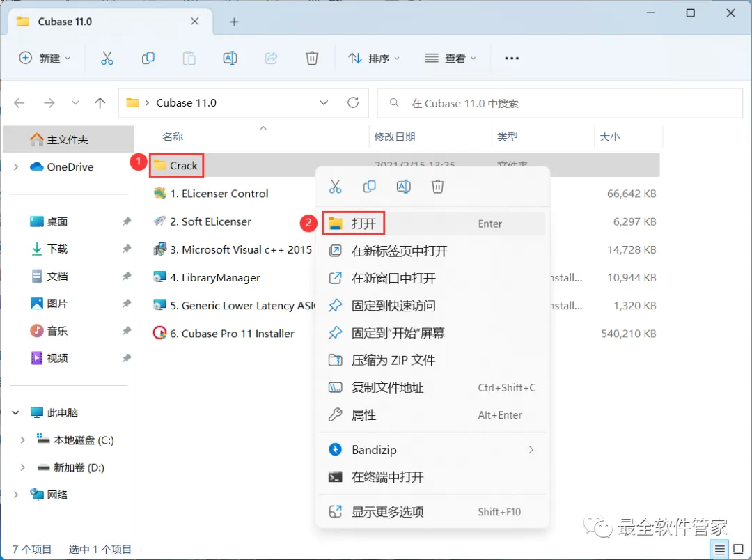
Task: Select file 1. ELicenser Control
Action: click(219, 194)
